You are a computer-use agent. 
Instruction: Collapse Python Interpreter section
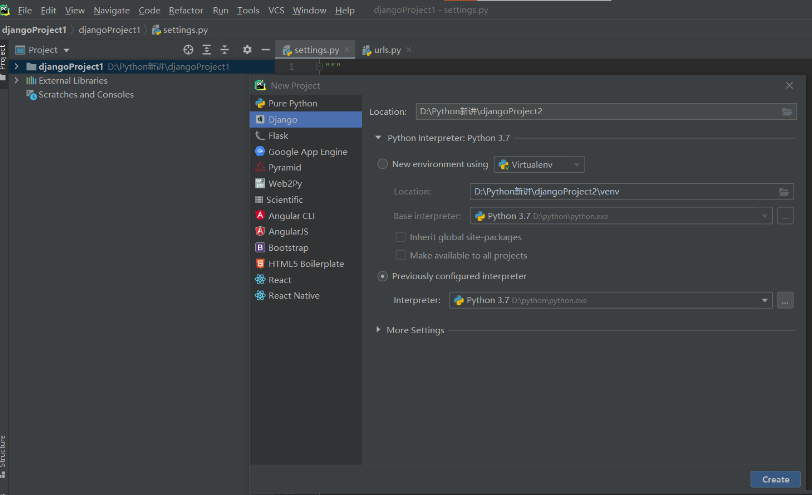(378, 138)
